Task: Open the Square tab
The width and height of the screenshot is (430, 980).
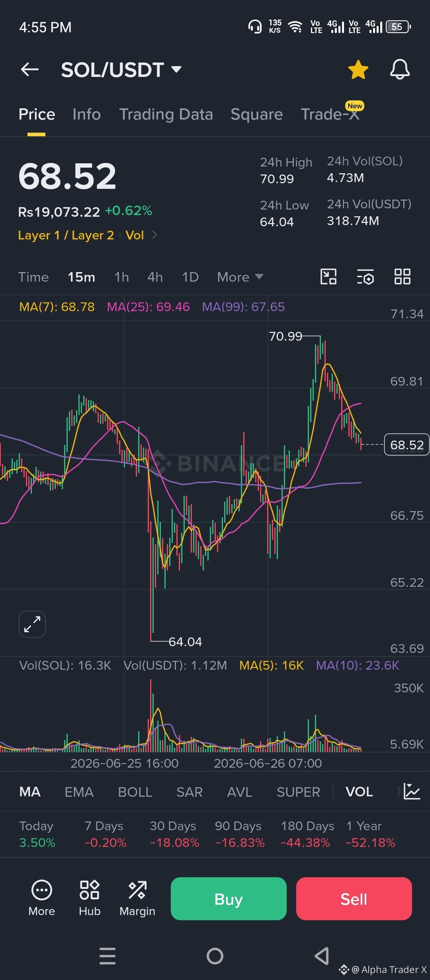Action: [x=257, y=114]
